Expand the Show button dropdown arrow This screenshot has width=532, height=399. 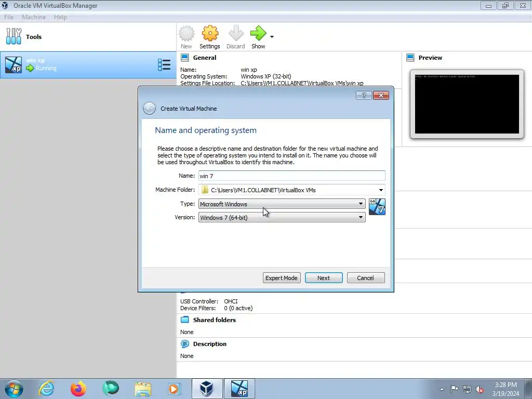click(x=272, y=37)
